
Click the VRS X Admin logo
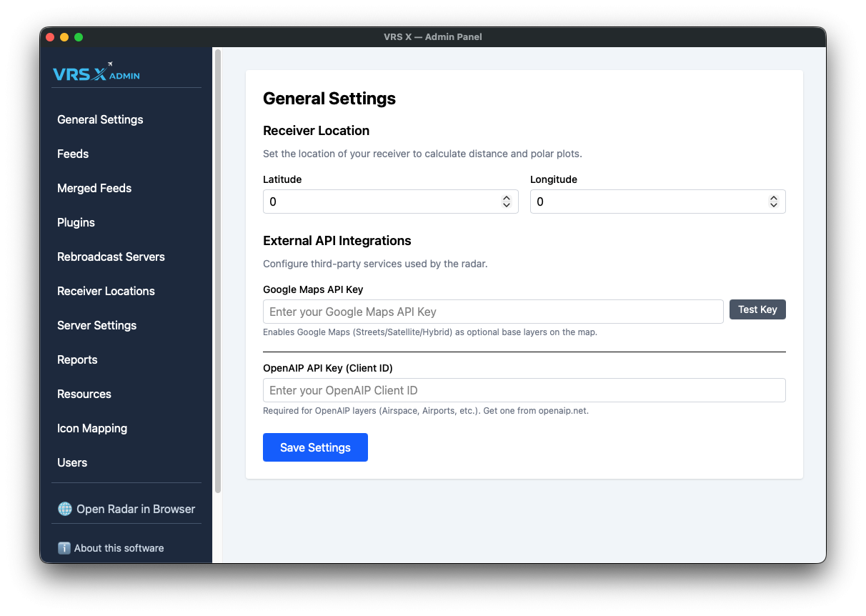click(x=96, y=72)
